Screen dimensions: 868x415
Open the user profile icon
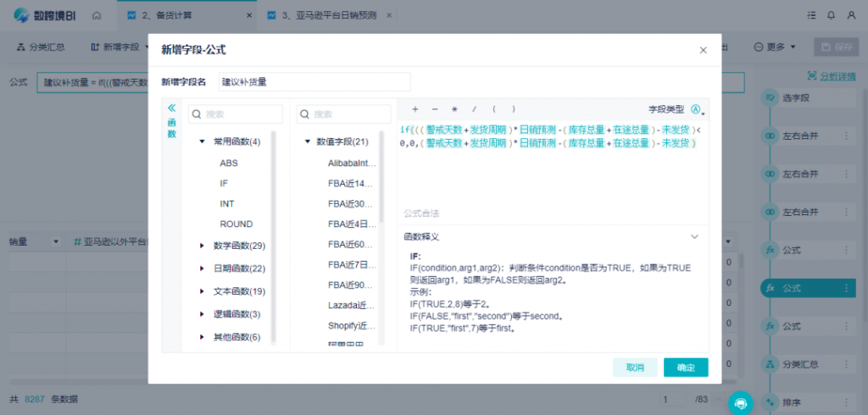click(851, 16)
